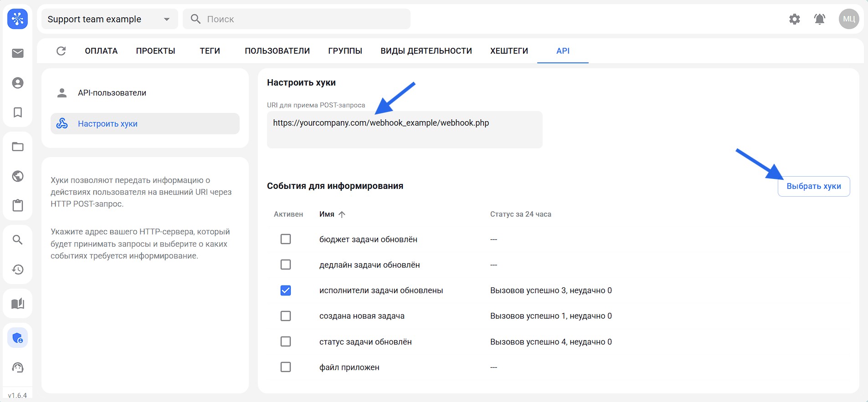Click the refresh icon beside ОПЛАТА
Viewport: 868px width, 402px height.
click(x=61, y=51)
